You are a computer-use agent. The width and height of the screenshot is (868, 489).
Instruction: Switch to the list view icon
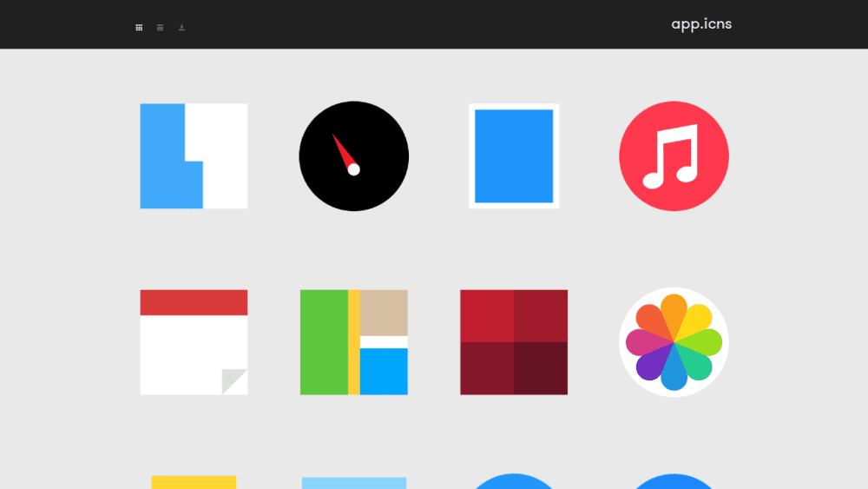pos(160,27)
